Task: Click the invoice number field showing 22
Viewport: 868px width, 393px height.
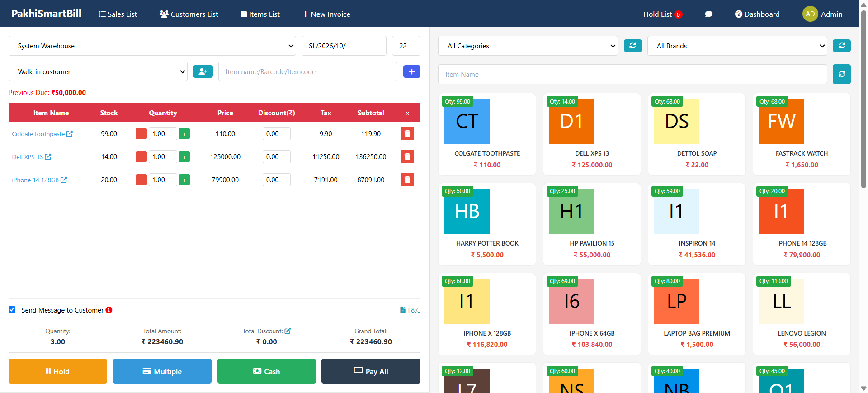Action: 406,46
